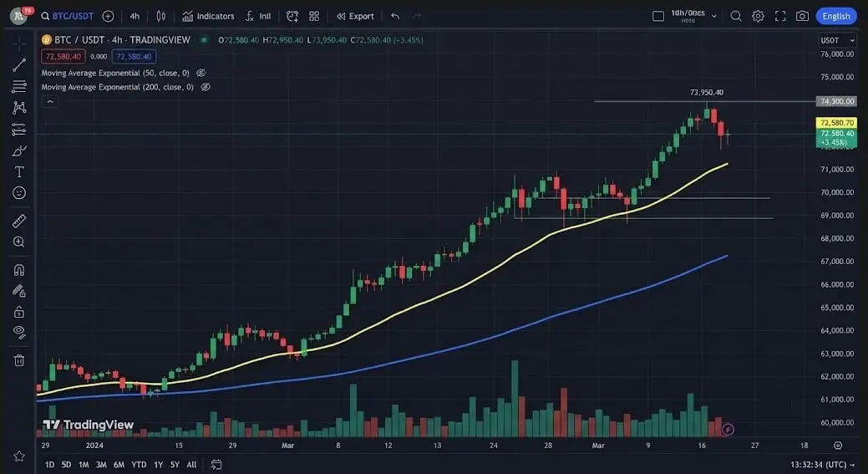
Task: Create an alert with the clock icon
Action: [292, 16]
